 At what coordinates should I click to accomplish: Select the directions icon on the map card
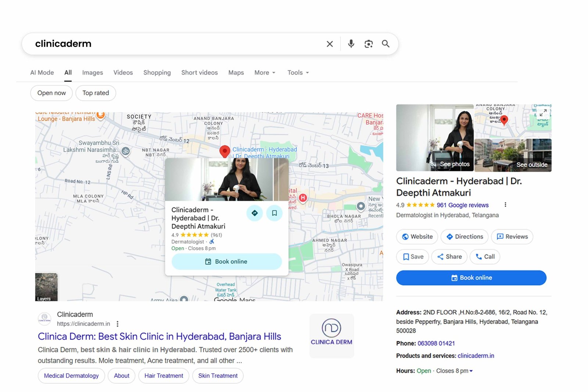click(254, 213)
